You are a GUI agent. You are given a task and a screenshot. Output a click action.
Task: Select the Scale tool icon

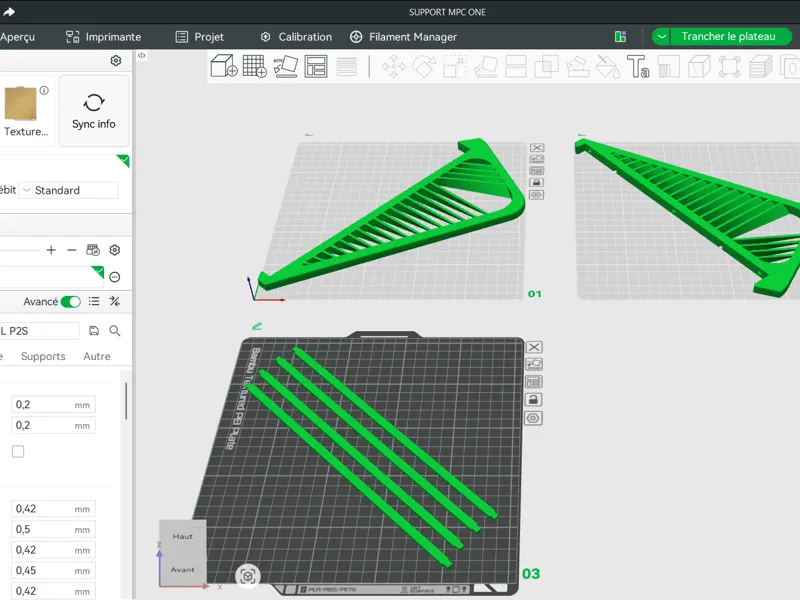point(454,67)
